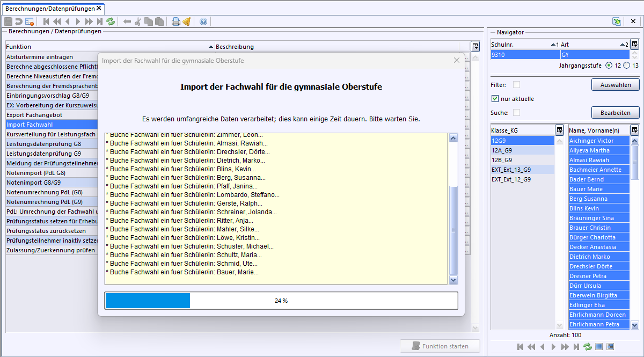Click the Auswählen button
This screenshot has width=644, height=357.
[x=615, y=85]
